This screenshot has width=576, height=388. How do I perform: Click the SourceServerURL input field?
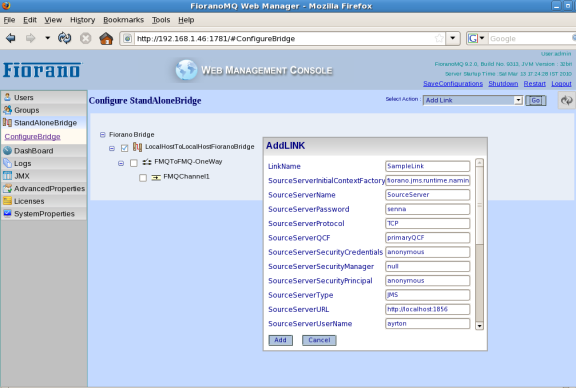pyautogui.click(x=428, y=309)
